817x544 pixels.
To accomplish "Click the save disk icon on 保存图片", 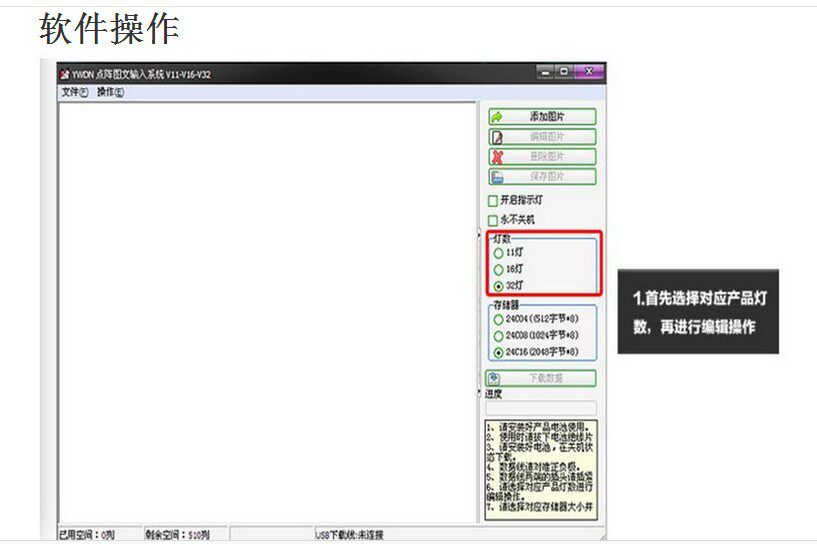I will (497, 177).
